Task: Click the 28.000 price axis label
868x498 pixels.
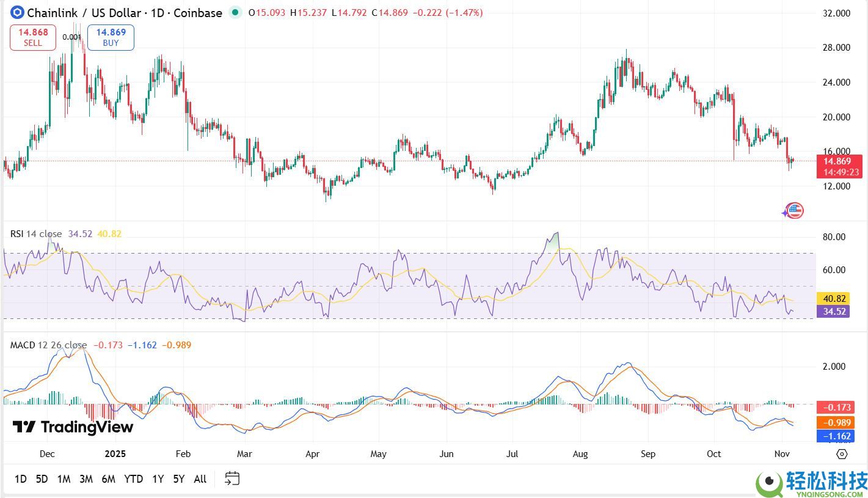Action: click(x=837, y=48)
